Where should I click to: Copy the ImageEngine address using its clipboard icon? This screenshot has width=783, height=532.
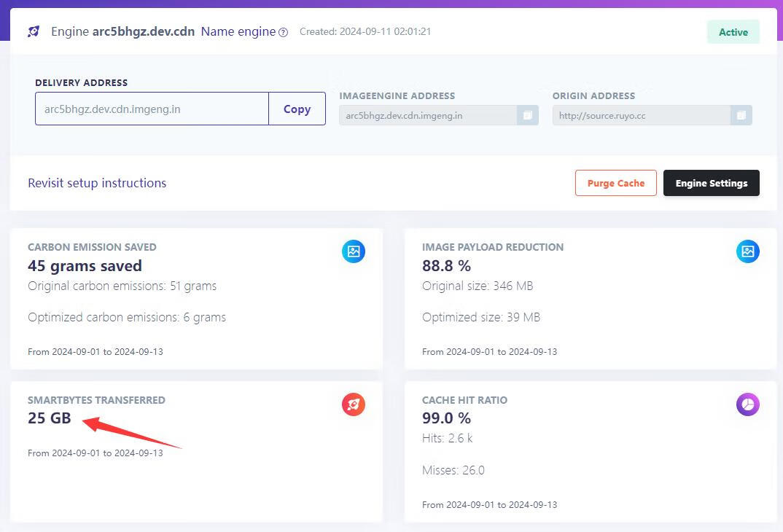coord(527,115)
